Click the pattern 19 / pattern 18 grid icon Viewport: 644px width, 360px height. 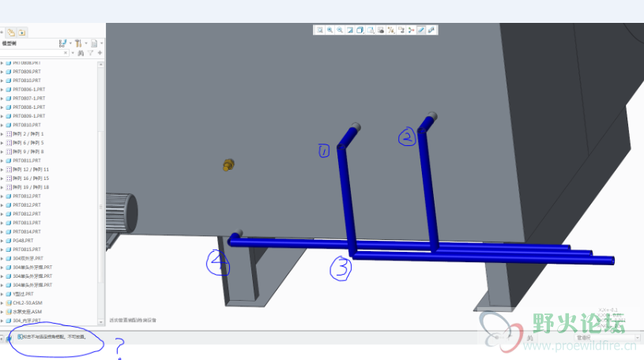pos(9,187)
